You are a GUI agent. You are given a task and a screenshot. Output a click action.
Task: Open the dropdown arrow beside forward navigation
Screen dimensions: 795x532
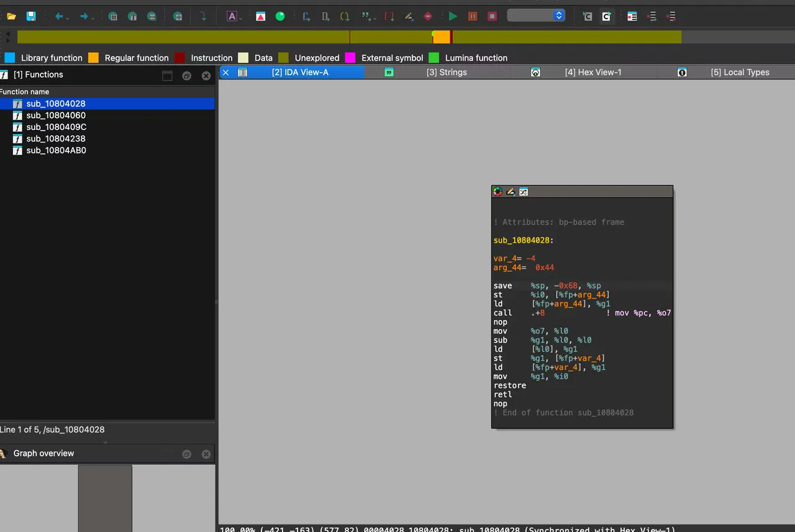pos(93,17)
